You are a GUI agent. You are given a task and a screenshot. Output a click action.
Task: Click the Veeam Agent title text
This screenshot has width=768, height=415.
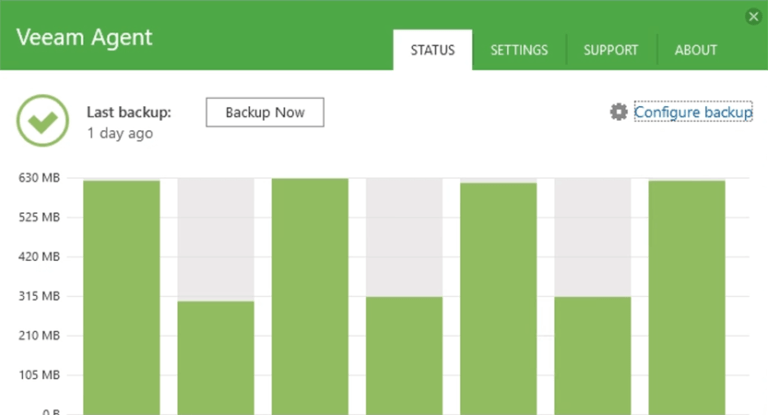[84, 38]
